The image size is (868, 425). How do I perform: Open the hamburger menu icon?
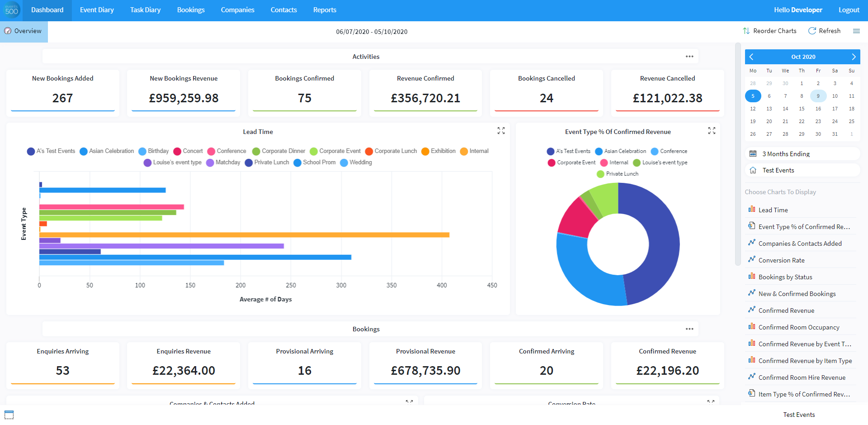pos(856,31)
